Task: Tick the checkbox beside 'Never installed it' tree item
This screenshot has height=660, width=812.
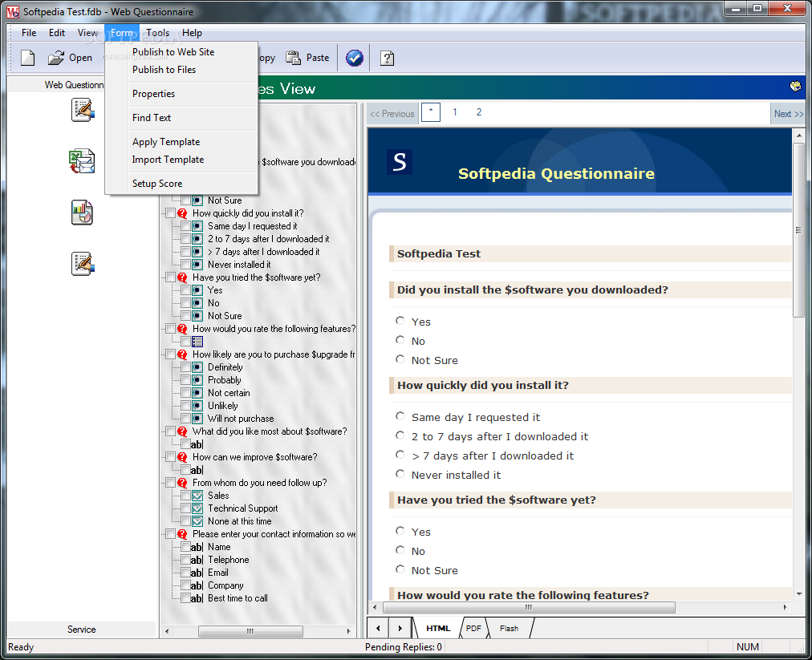Action: tap(185, 265)
